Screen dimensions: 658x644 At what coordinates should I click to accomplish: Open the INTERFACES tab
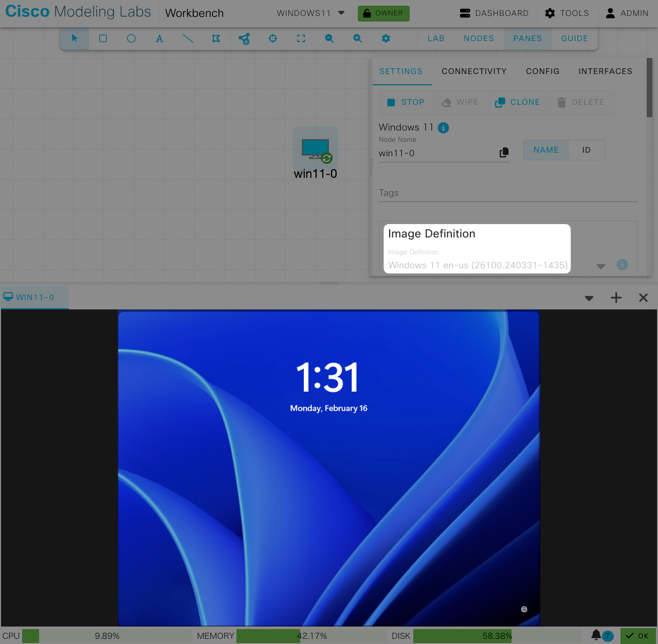click(x=605, y=71)
